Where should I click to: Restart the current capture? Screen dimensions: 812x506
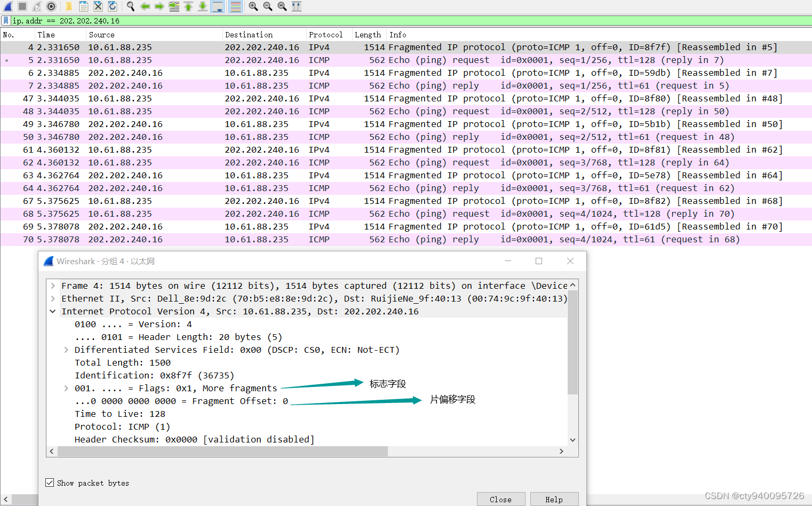pyautogui.click(x=37, y=6)
